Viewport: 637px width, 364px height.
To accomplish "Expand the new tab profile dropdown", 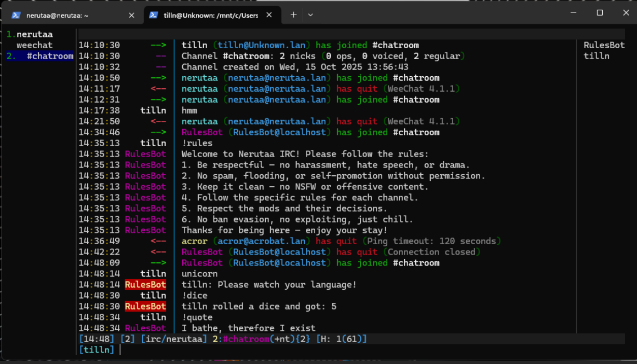I will [x=310, y=15].
